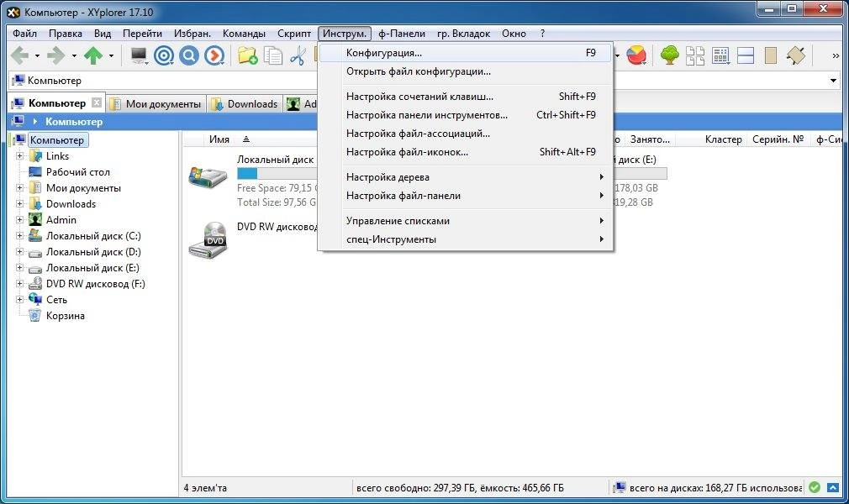Viewport: 849px width, 504px height.
Task: Expand the Downloads tree node
Action: tap(19, 203)
